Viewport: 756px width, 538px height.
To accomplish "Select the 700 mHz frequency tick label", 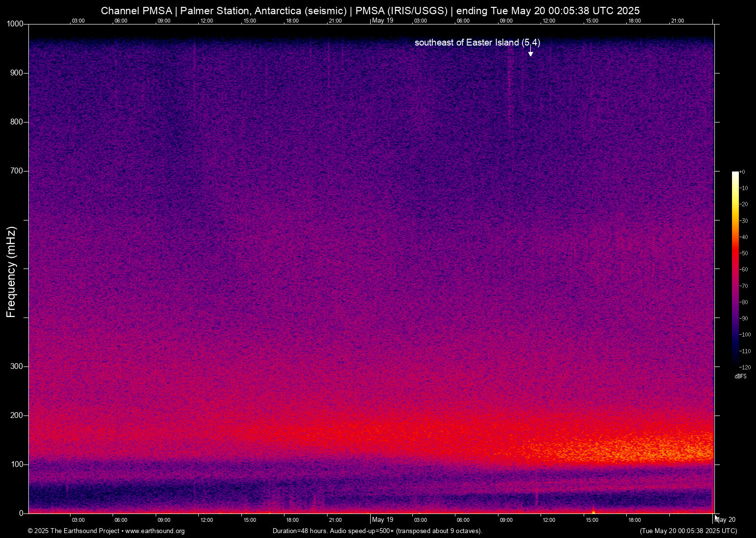I will click(17, 171).
